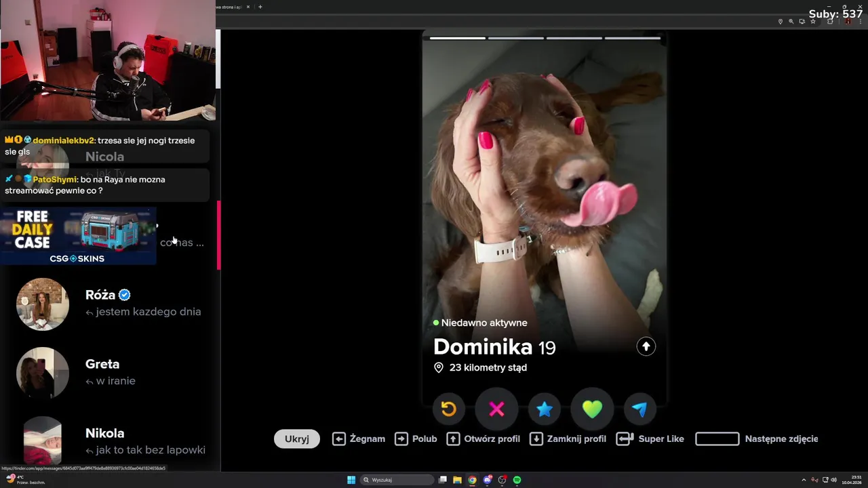Open the conversation with Nikola
This screenshot has width=868, height=488.
[108, 441]
